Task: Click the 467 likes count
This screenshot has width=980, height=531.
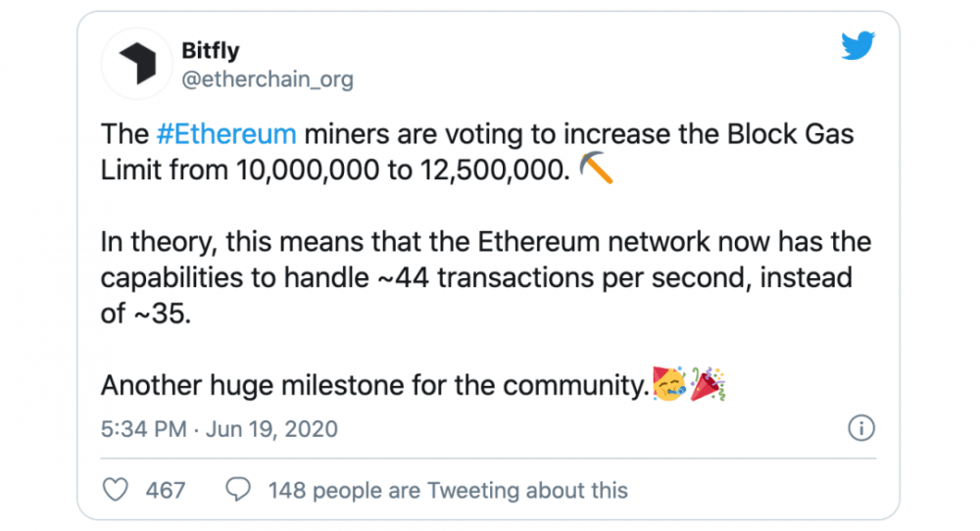Action: [x=166, y=490]
